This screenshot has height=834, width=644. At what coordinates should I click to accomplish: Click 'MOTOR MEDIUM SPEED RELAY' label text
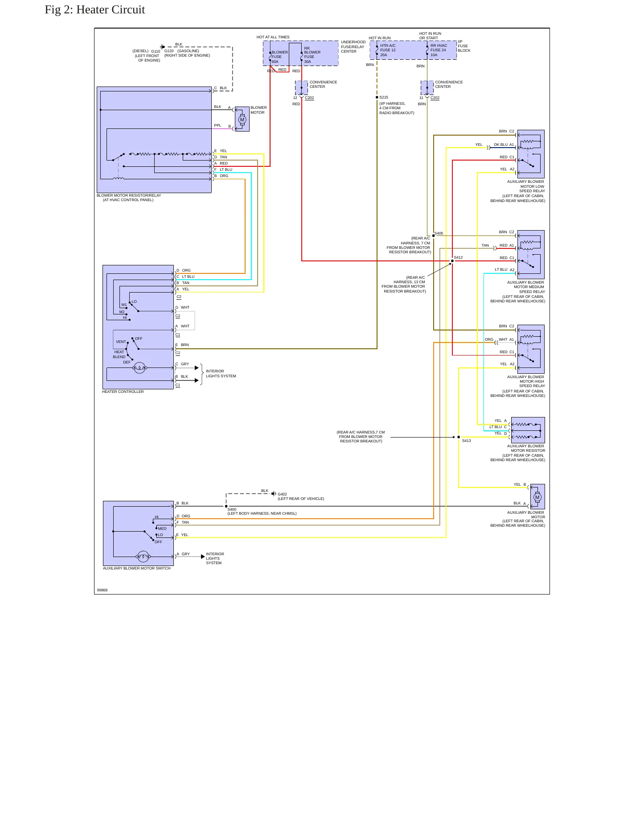(529, 289)
